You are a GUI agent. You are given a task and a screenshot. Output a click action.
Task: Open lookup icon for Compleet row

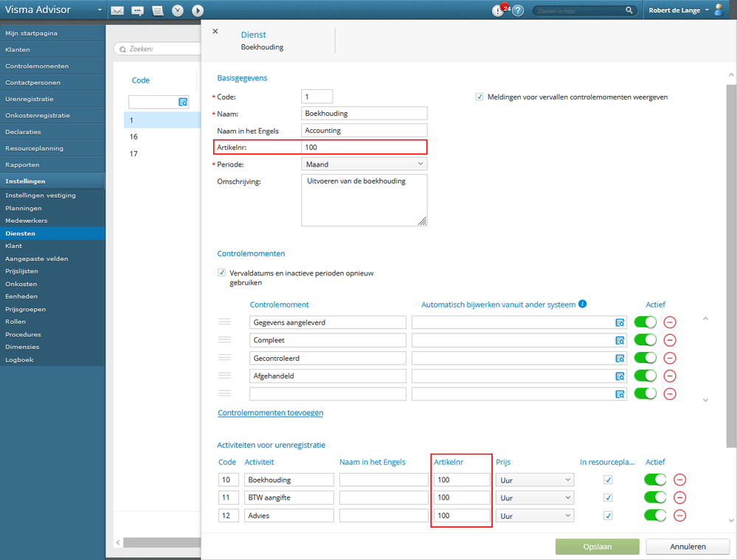(620, 340)
